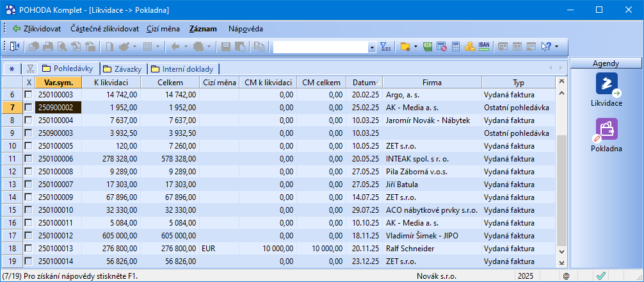Screen dimensions: 644x282
Task: Expand the help pointer dropdown arrow
Action: [556, 47]
